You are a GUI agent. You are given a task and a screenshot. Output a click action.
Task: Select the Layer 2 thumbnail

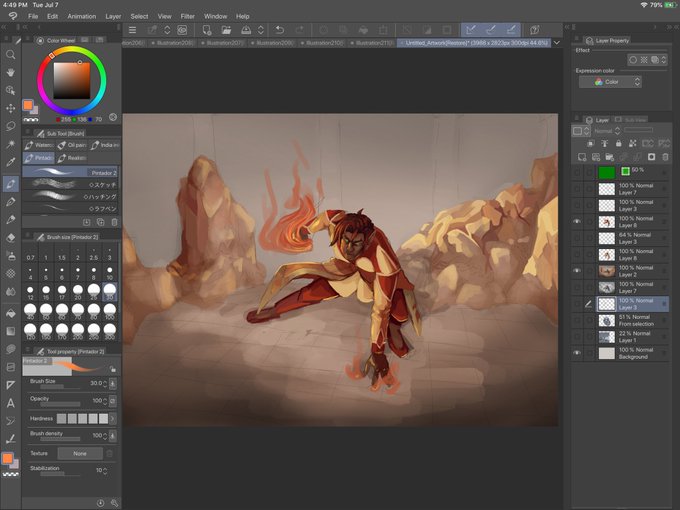(607, 271)
